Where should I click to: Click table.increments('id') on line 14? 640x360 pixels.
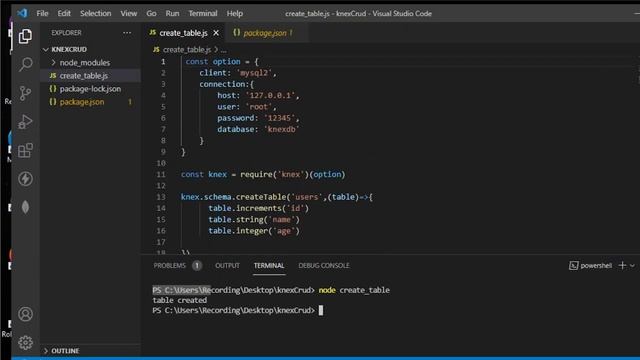[258, 208]
